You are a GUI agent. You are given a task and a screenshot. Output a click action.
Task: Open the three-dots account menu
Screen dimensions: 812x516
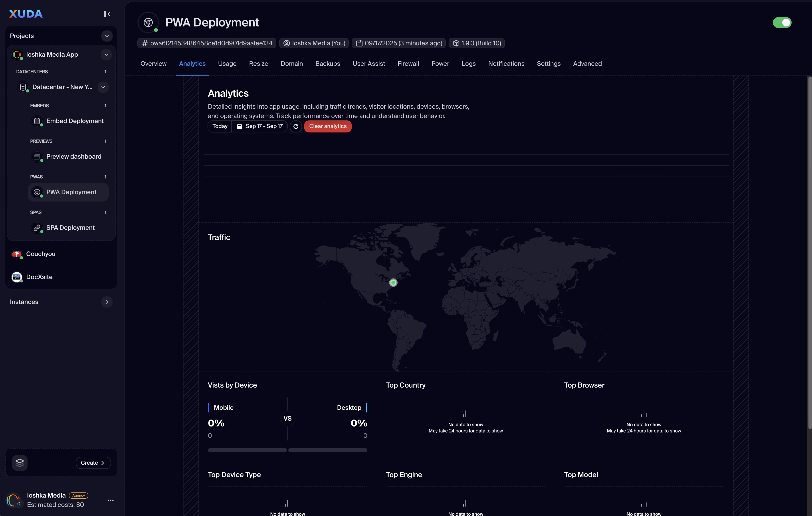110,500
